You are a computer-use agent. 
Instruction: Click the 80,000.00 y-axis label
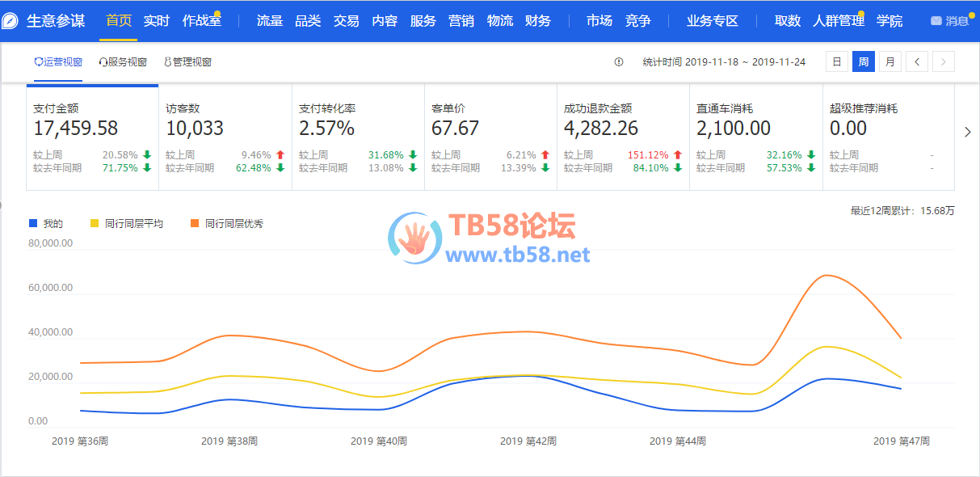[50, 243]
